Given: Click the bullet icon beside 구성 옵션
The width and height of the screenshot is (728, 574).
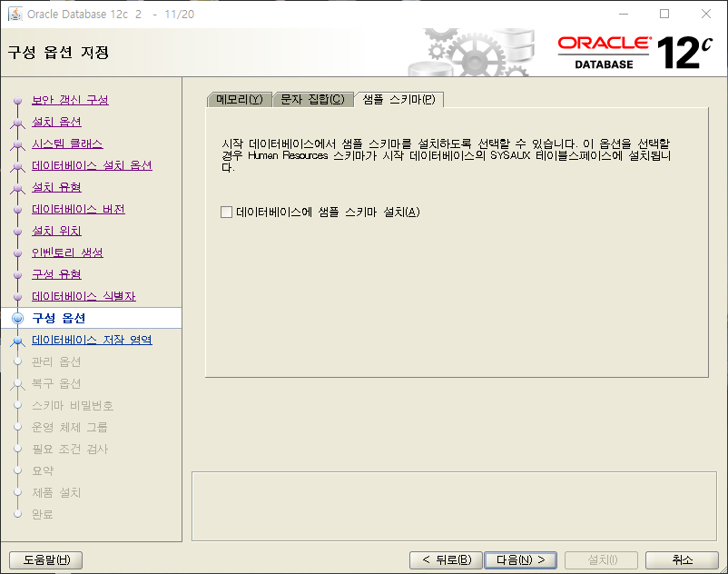Looking at the screenshot, I should [x=17, y=318].
